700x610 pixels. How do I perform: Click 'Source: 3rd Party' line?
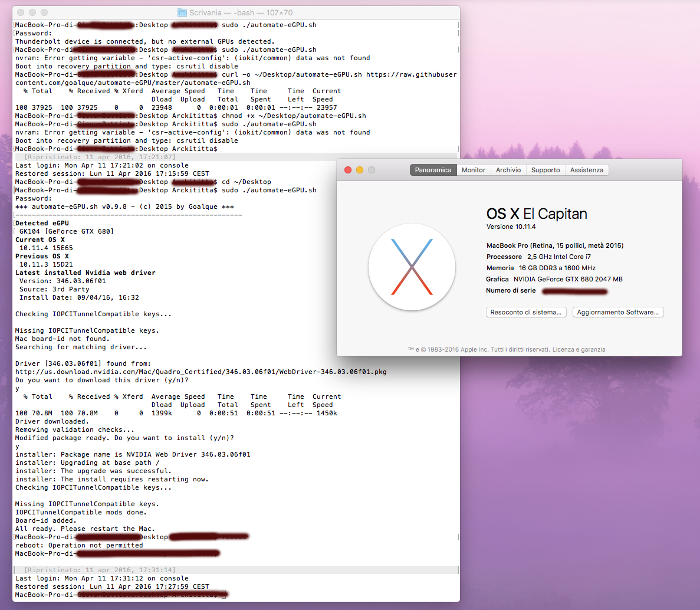[x=54, y=290]
